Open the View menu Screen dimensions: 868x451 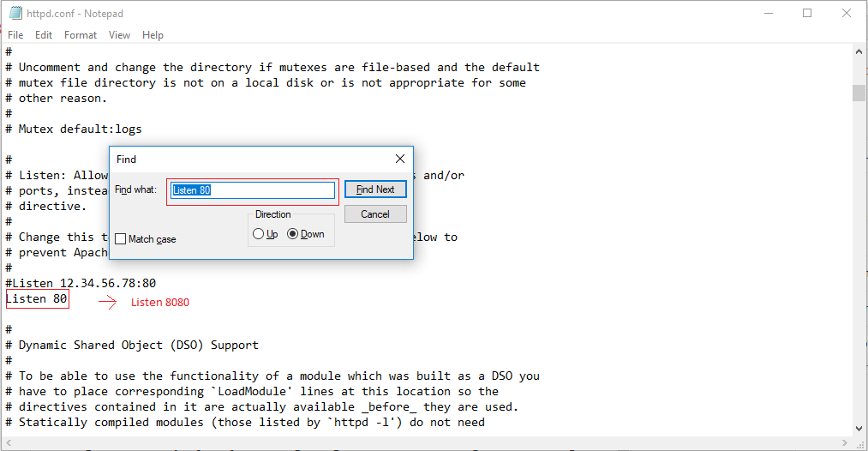(x=120, y=35)
